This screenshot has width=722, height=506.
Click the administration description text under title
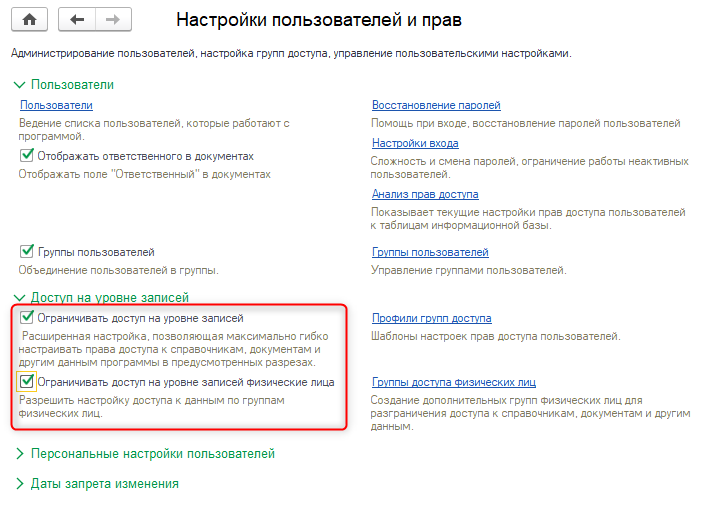(297, 52)
